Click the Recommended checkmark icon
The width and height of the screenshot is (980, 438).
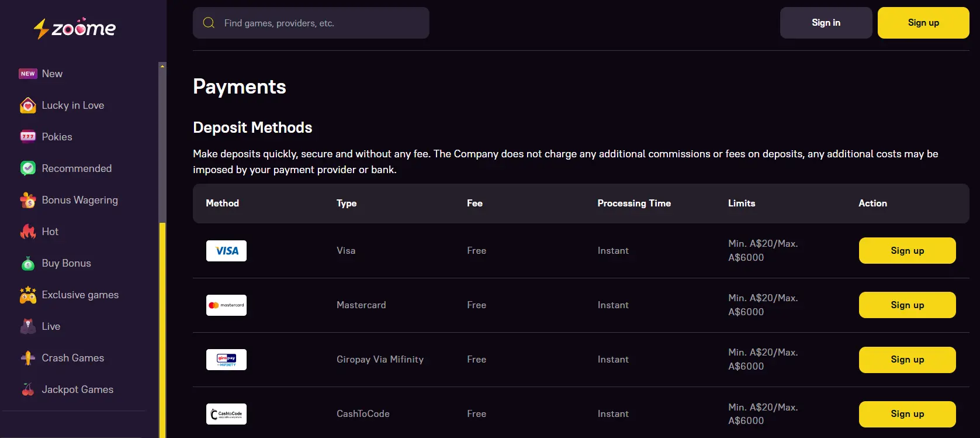tap(27, 168)
